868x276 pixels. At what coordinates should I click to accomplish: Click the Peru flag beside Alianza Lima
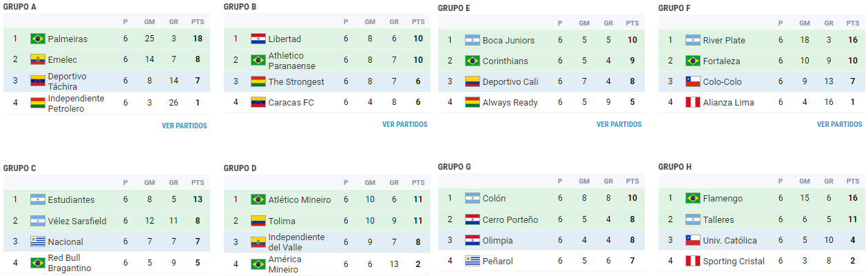click(693, 102)
